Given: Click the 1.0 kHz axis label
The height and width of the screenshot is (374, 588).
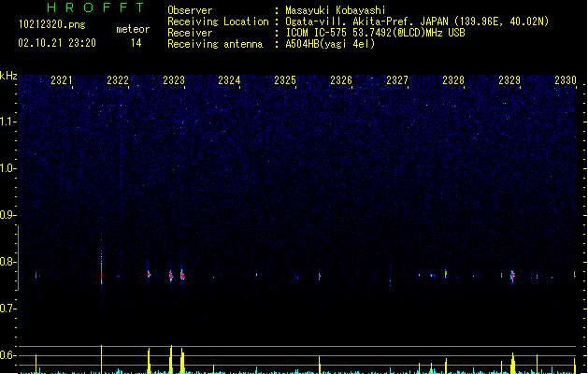Looking at the screenshot, I should click(7, 168).
